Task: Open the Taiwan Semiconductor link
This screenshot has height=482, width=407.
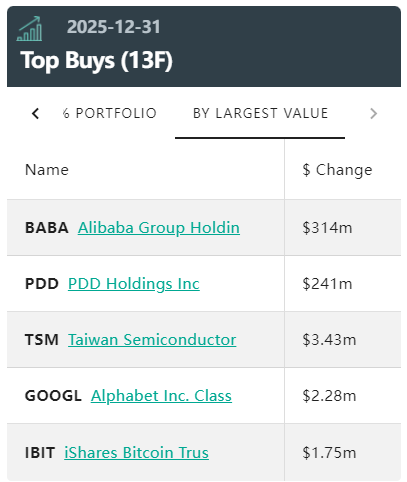Action: click(152, 340)
